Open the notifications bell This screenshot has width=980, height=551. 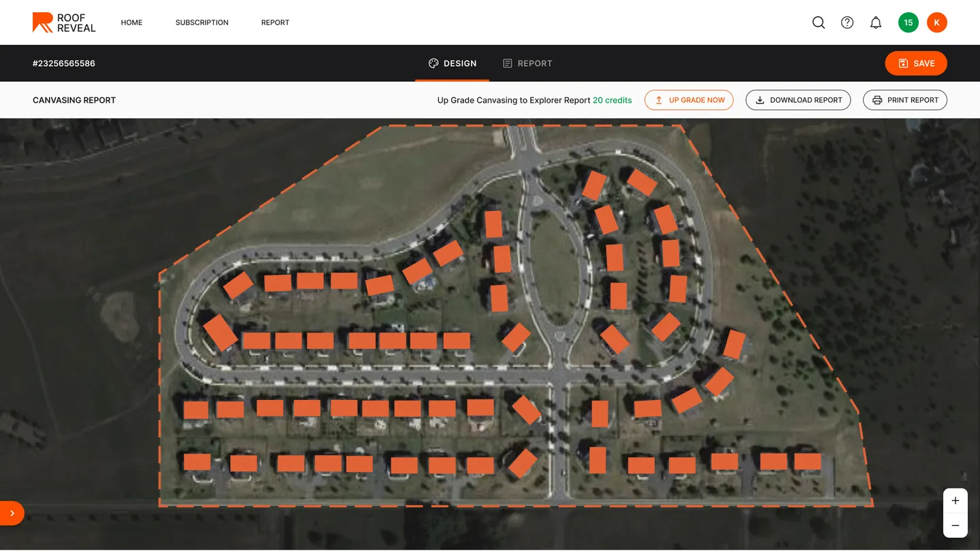pyautogui.click(x=876, y=22)
